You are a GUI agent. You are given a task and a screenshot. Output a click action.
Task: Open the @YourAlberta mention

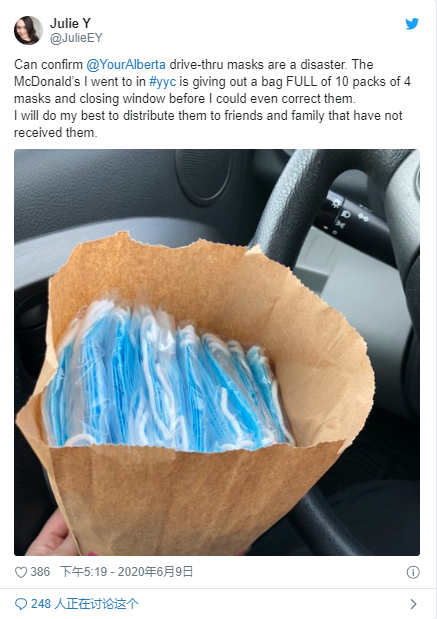tap(126, 64)
